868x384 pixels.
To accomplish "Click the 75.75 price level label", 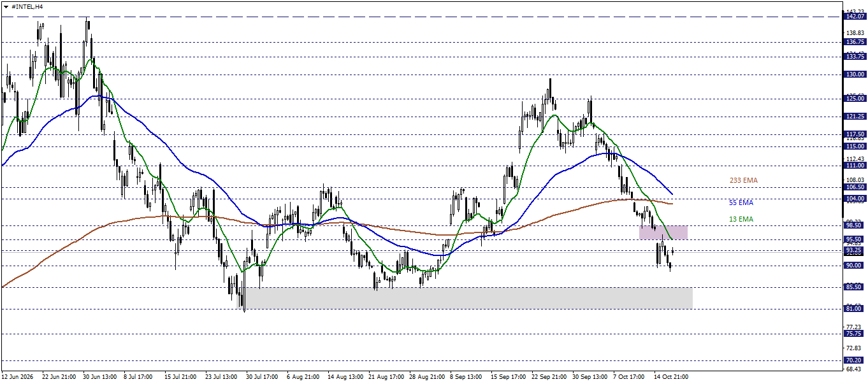I will coord(854,334).
